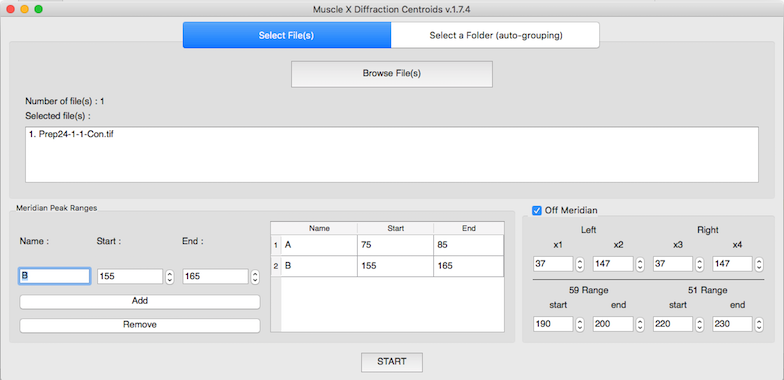The height and width of the screenshot is (380, 784).
Task: Click the 59 Range end field
Action: pos(613,324)
